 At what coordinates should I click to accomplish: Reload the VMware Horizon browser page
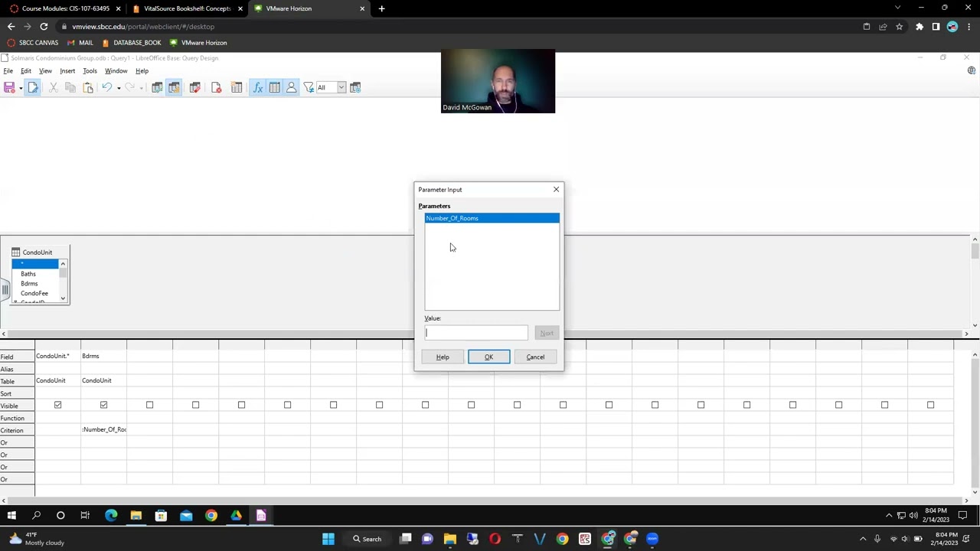(44, 26)
